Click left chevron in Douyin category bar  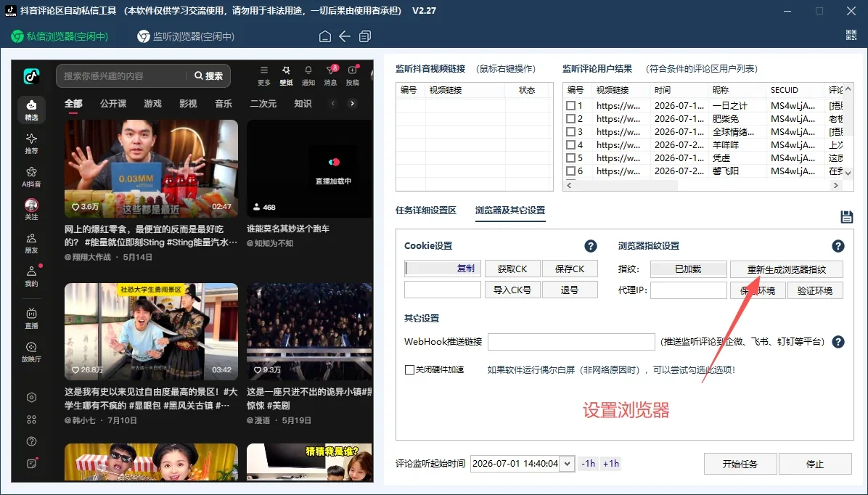coord(332,104)
